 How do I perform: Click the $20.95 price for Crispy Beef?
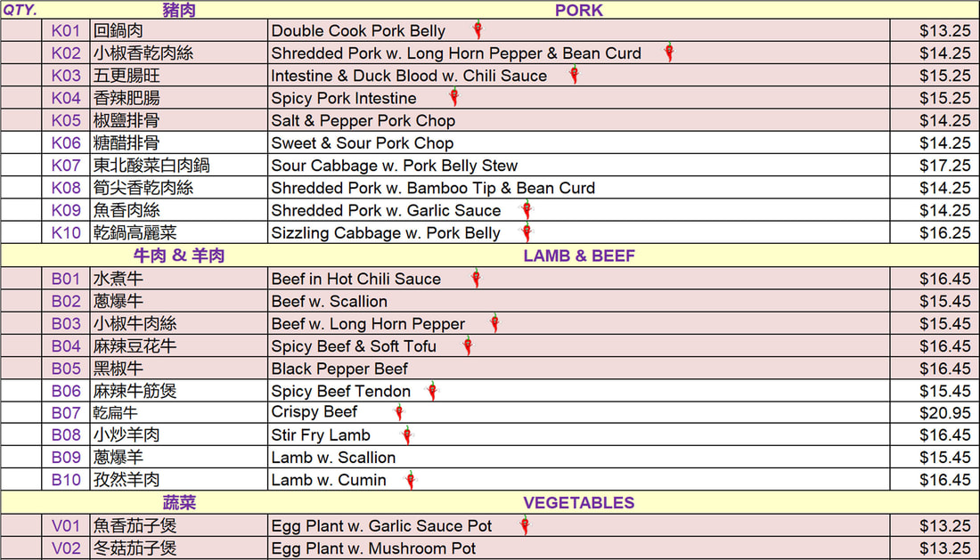coord(944,413)
